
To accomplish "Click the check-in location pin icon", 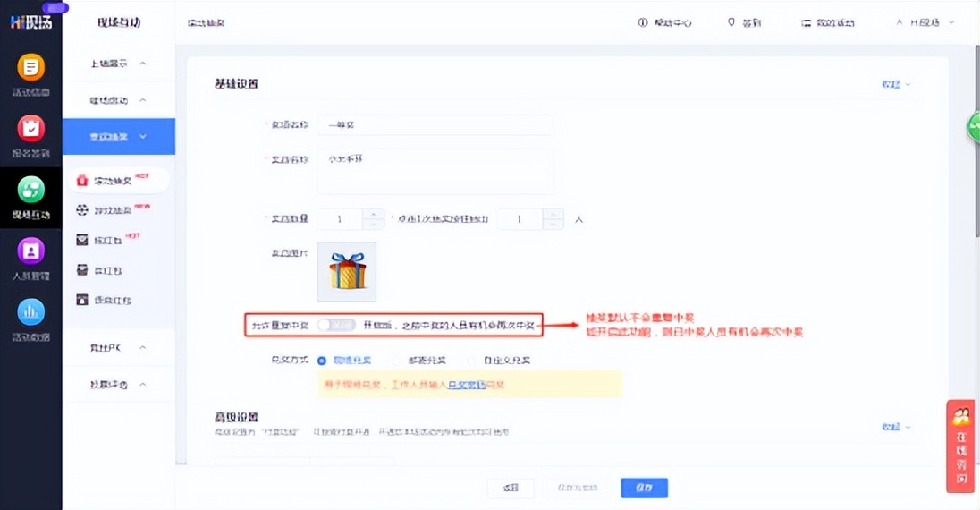I will 731,22.
